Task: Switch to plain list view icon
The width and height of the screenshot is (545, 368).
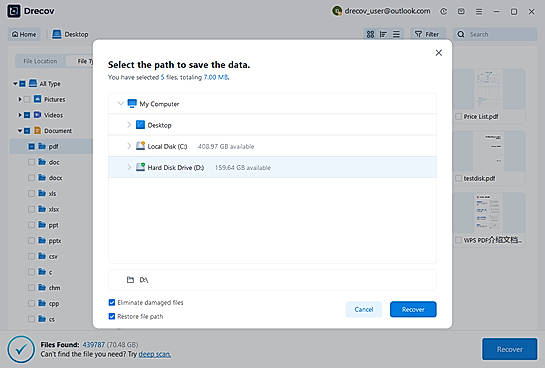Action: 396,34
